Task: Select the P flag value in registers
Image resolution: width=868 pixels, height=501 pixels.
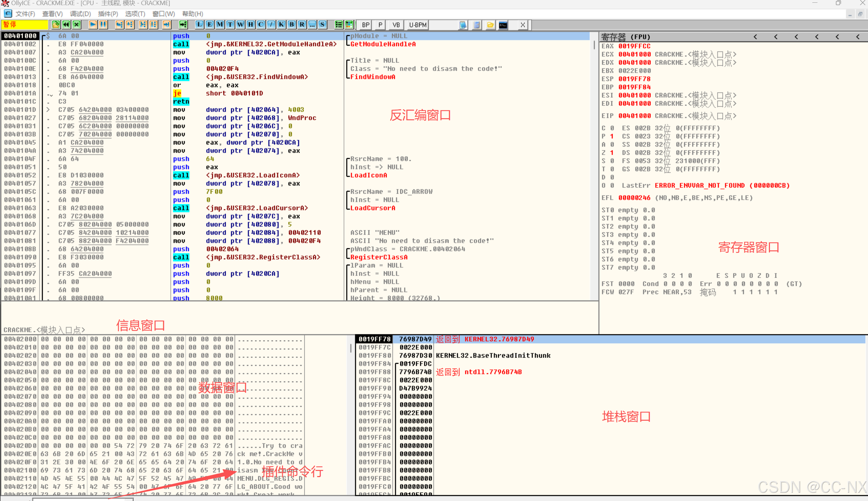Action: [x=611, y=136]
